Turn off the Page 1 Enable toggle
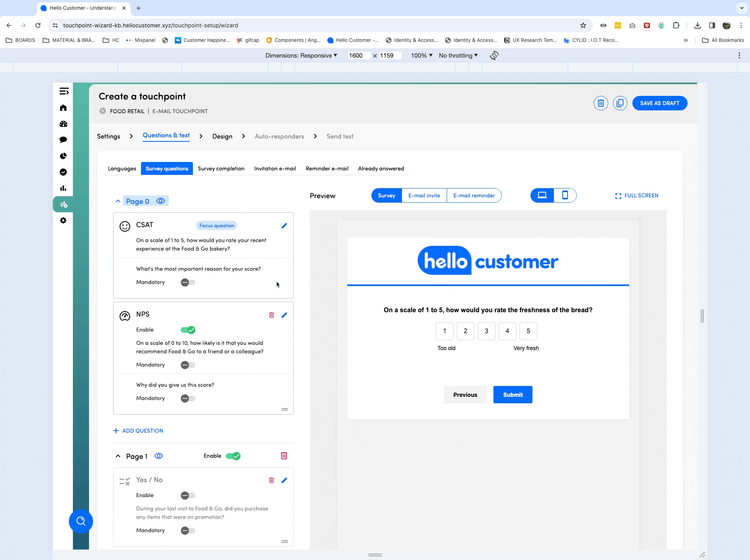 [x=233, y=456]
